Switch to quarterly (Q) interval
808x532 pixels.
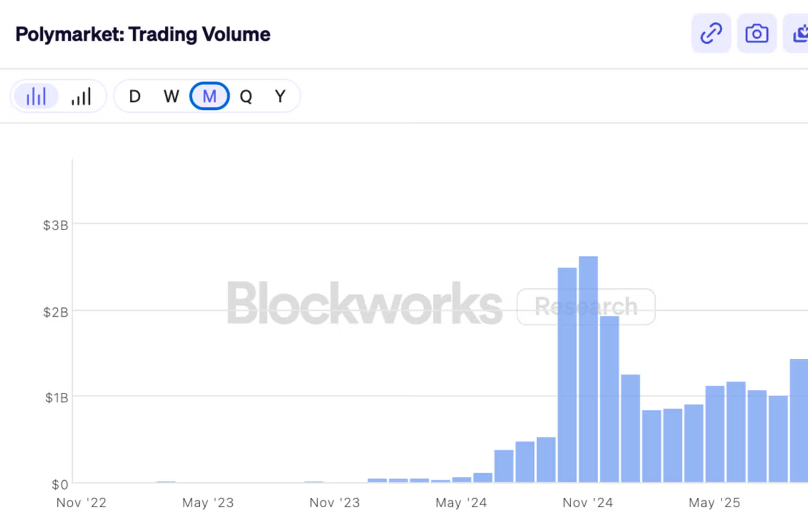click(246, 96)
